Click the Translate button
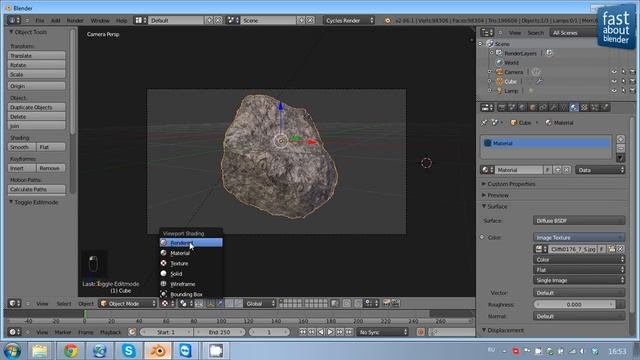Screen dimensions: 640x360 [x=36, y=56]
